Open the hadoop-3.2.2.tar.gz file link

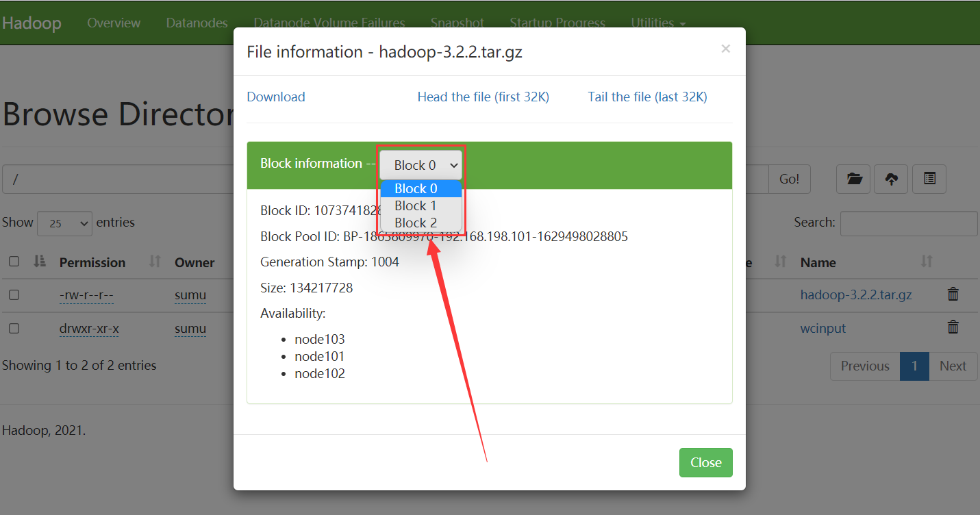pyautogui.click(x=856, y=294)
